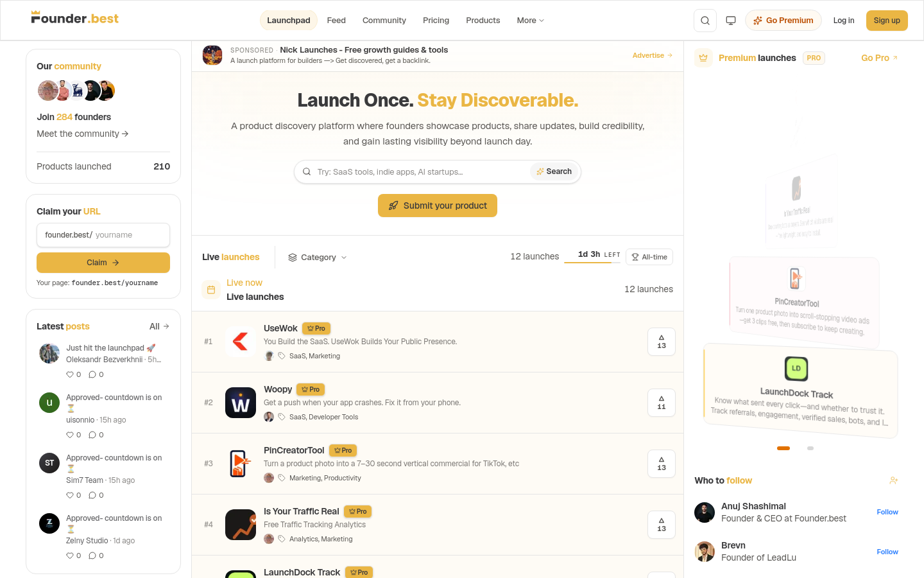Open Nick Launches sponsored title
Viewport: 924px width, 578px height.
click(364, 49)
